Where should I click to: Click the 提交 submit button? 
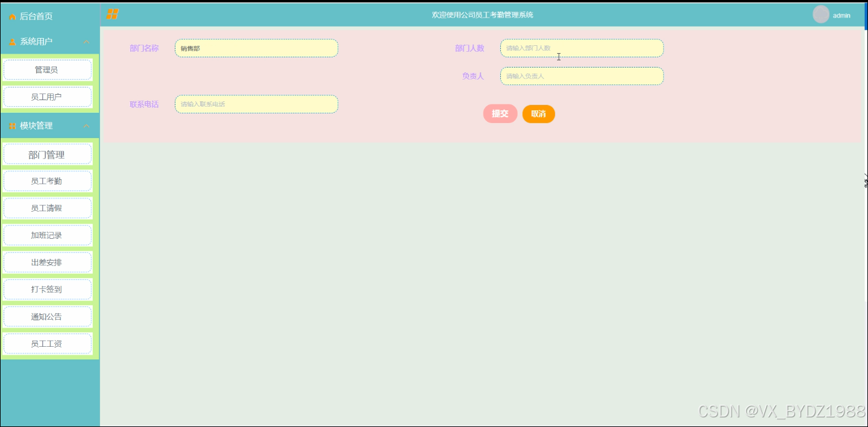(500, 113)
